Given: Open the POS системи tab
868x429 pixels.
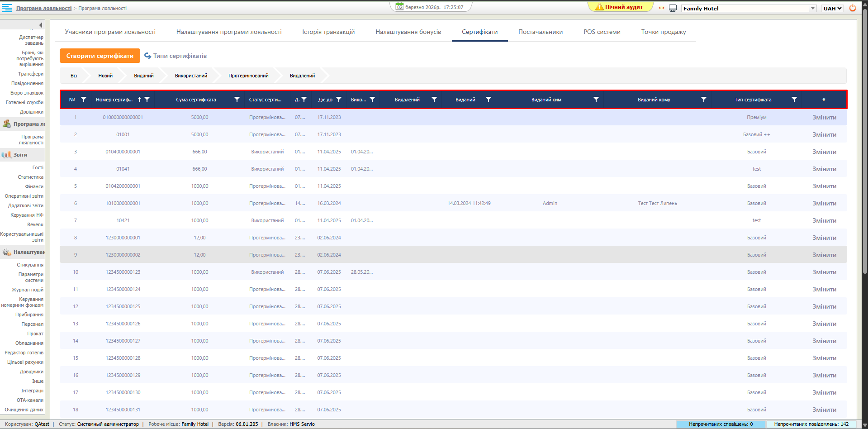Looking at the screenshot, I should click(x=602, y=32).
